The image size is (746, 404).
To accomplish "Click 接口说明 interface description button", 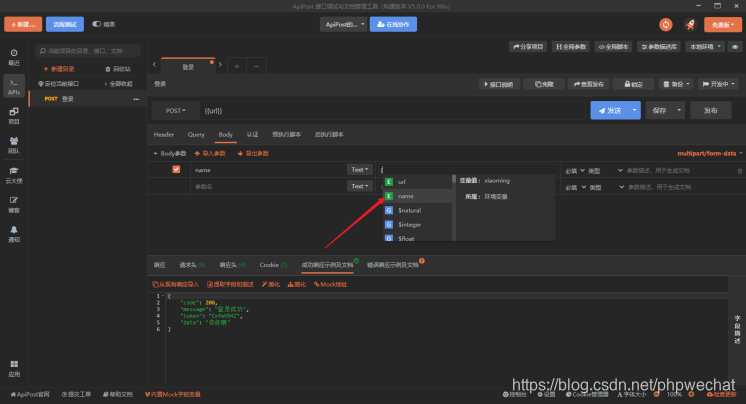I will click(x=499, y=84).
